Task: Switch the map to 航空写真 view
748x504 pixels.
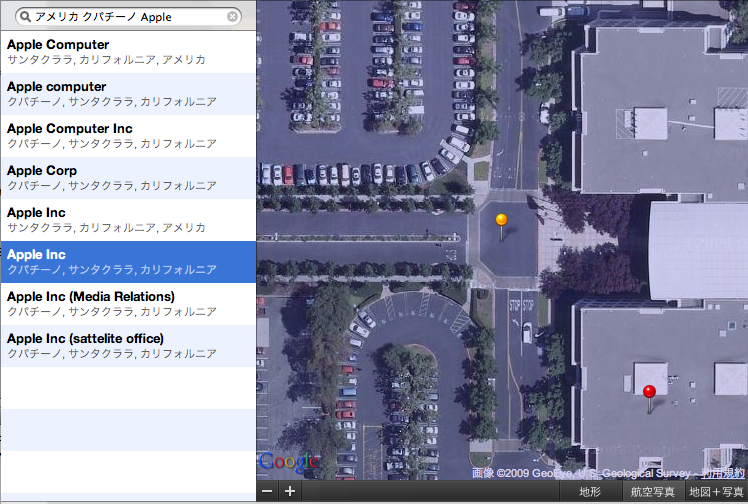Action: click(653, 492)
